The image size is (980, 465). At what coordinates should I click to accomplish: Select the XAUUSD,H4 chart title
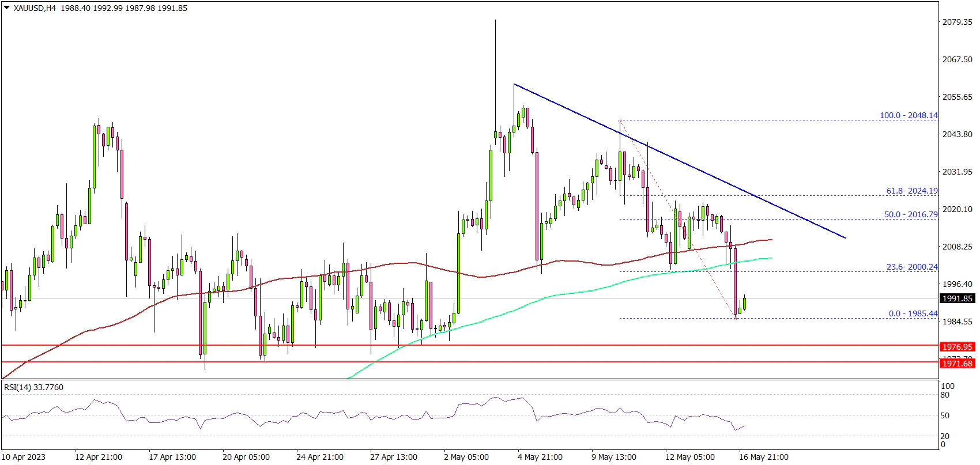35,9
